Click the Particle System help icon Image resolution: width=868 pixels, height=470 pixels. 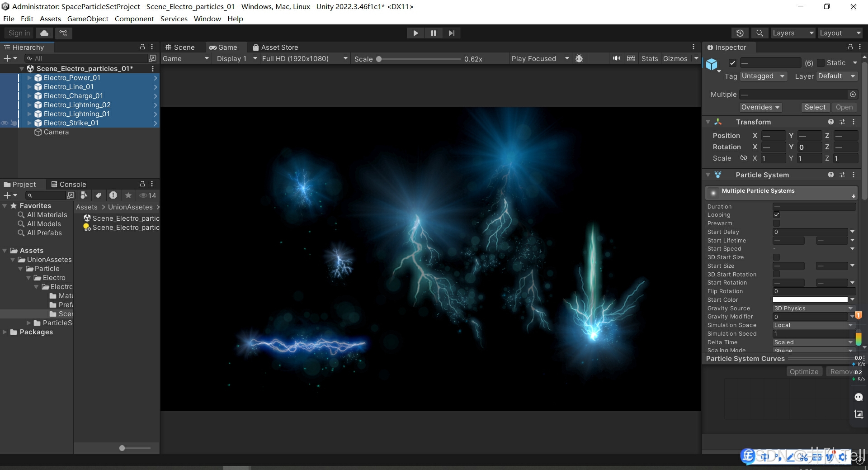[830, 175]
